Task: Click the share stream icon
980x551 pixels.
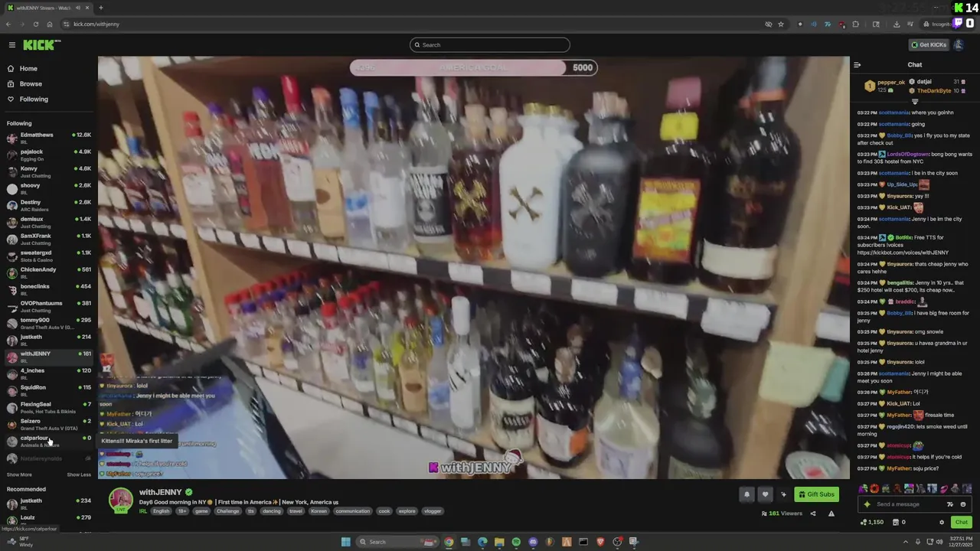Action: pyautogui.click(x=813, y=514)
